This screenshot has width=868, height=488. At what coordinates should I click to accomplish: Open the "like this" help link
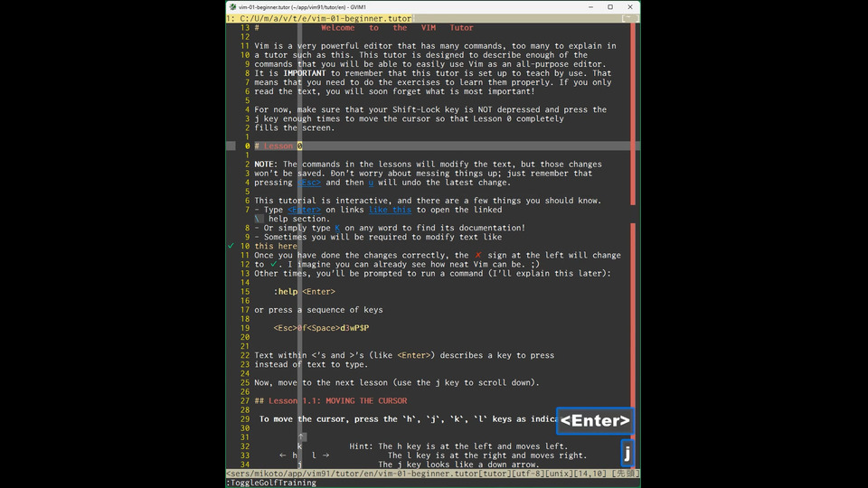pyautogui.click(x=391, y=210)
